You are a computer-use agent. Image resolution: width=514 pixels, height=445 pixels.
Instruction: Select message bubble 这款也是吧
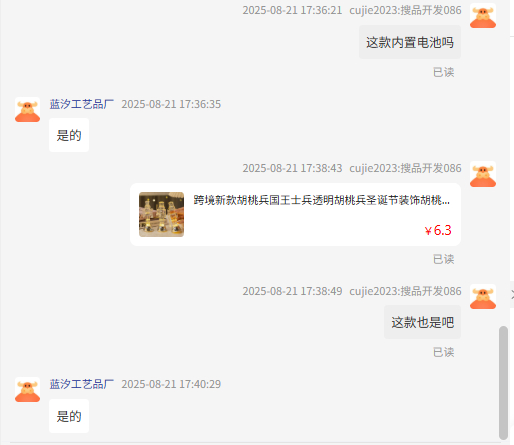point(422,322)
